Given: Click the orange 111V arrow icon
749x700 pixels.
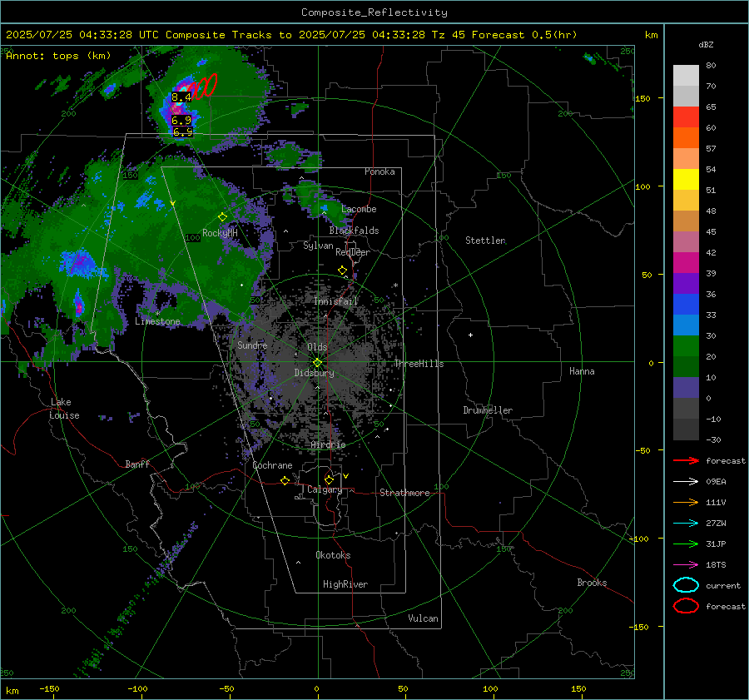Looking at the screenshot, I should click(686, 502).
